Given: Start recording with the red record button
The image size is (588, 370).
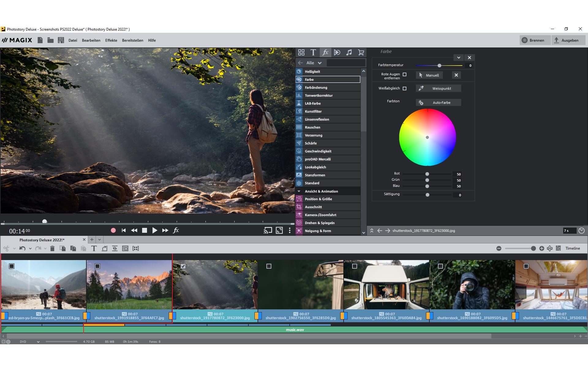Looking at the screenshot, I should [113, 230].
